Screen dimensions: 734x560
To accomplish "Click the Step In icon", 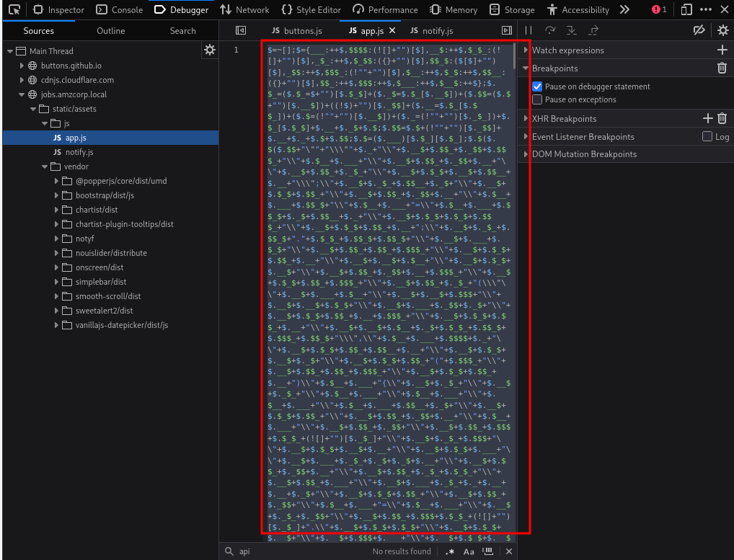I will tap(572, 30).
